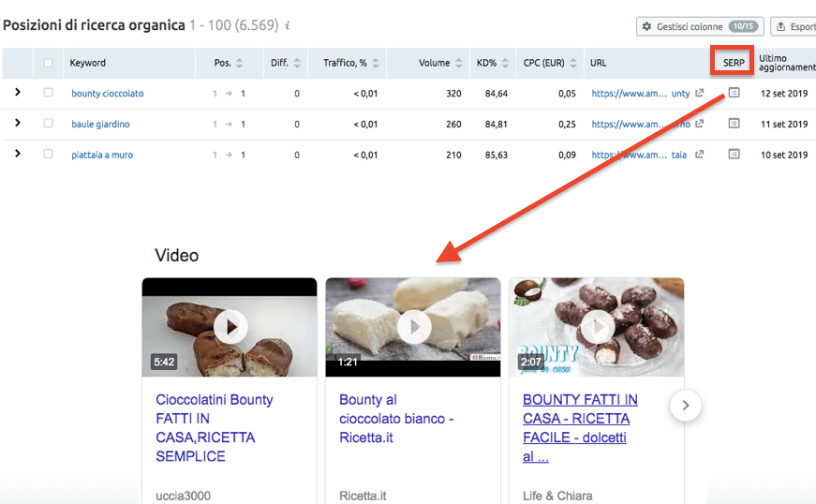The image size is (816, 504).
Task: Click the 11 set 2019 date
Action: tap(784, 125)
